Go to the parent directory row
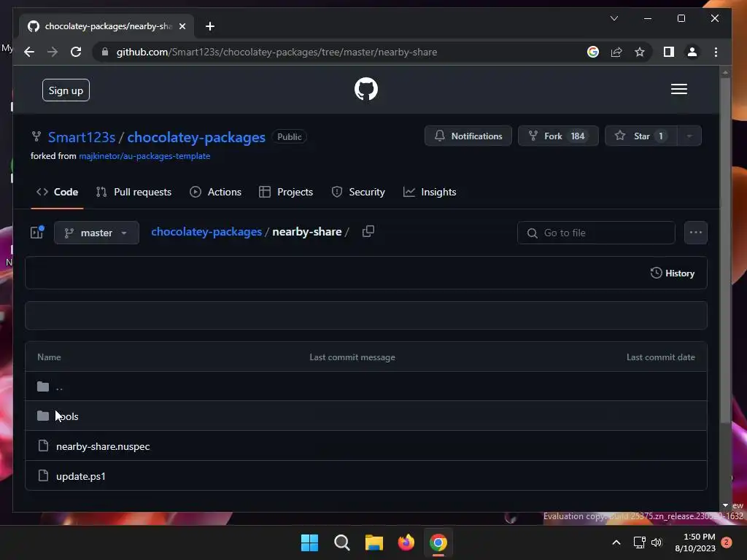Viewport: 747px width, 560px height. [366, 386]
